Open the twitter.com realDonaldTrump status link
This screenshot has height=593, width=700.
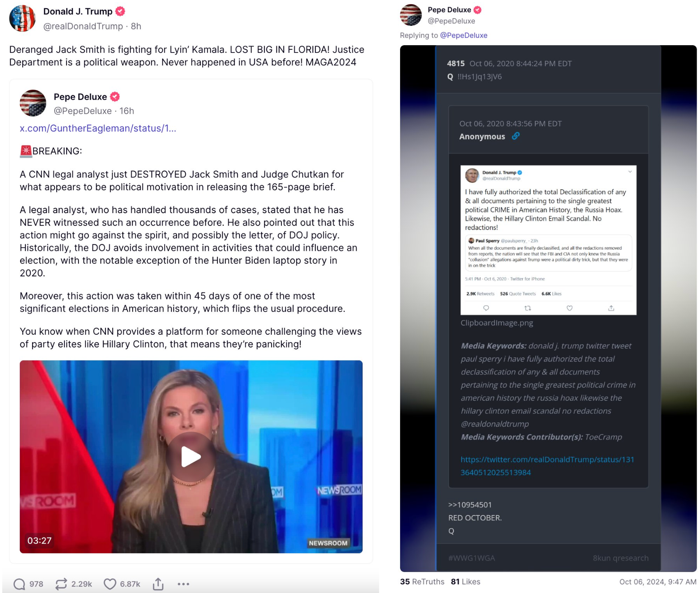547,466
